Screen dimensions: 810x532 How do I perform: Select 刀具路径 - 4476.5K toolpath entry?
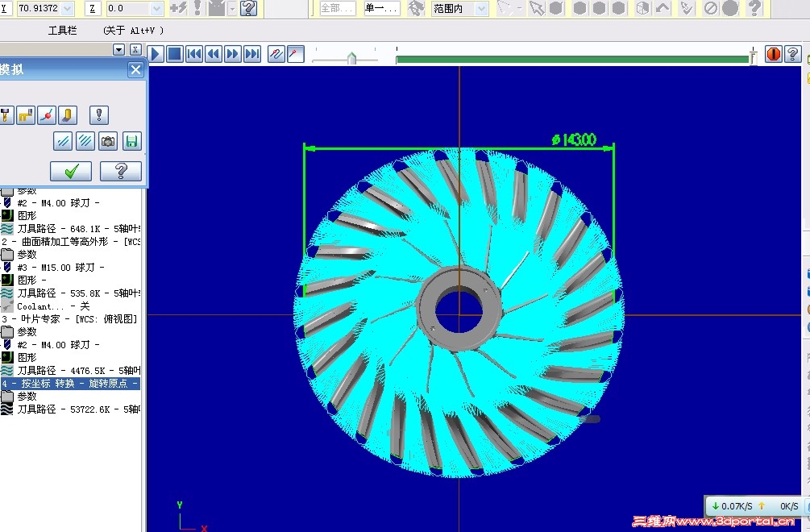pos(78,370)
